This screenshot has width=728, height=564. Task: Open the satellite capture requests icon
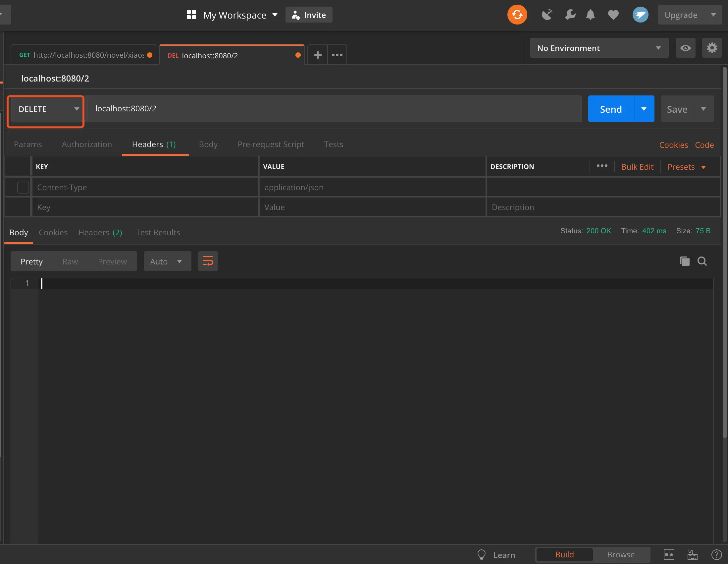point(547,15)
